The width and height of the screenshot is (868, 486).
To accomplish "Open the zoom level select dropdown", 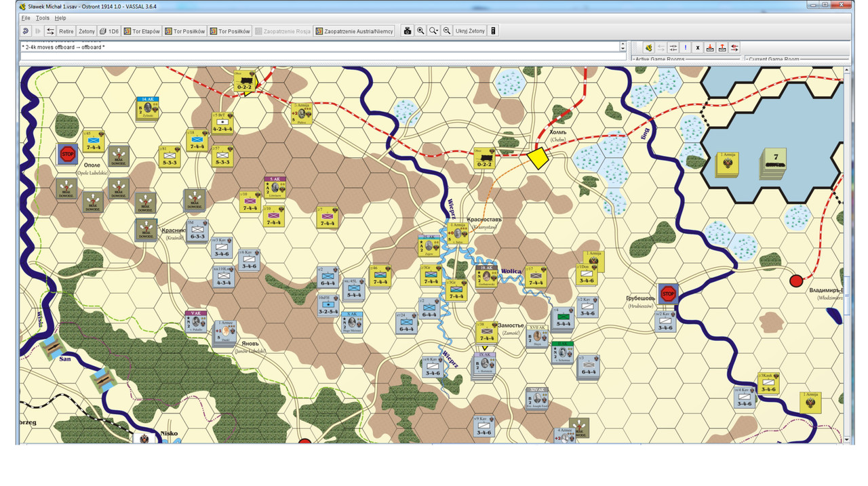I will [x=434, y=31].
